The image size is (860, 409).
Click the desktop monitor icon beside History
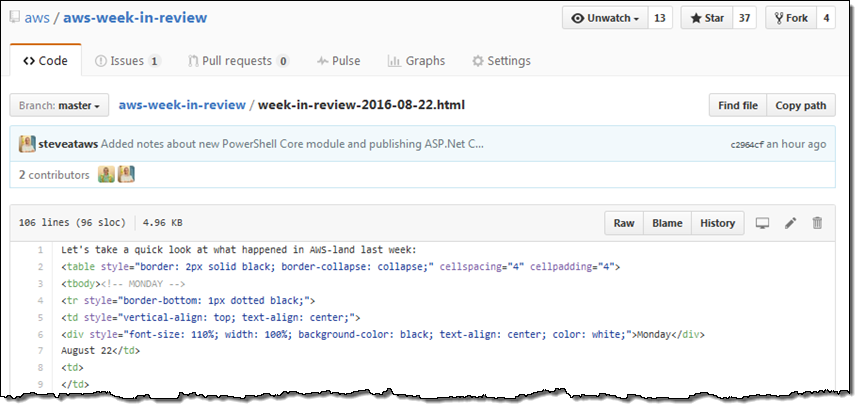tap(762, 223)
